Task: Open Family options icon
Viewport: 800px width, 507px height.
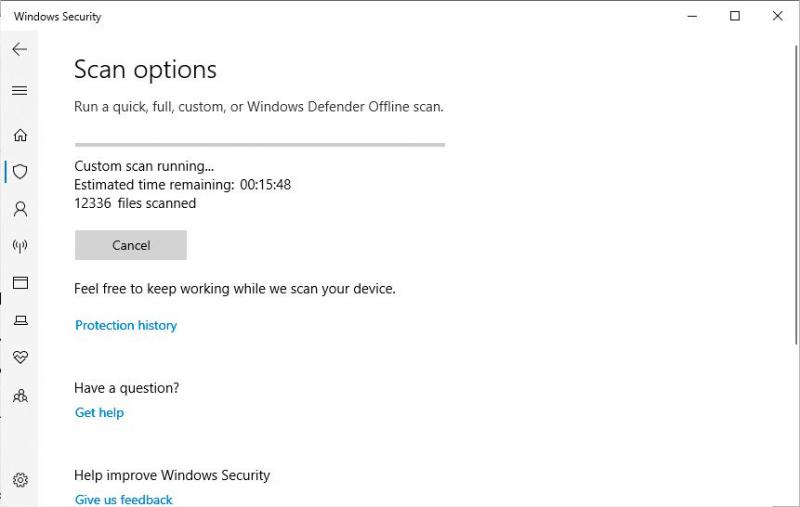Action: (x=20, y=396)
